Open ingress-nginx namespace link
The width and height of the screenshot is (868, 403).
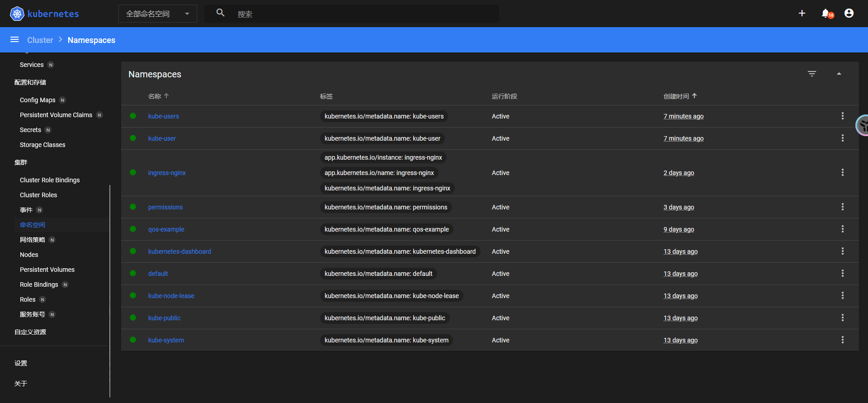click(167, 173)
